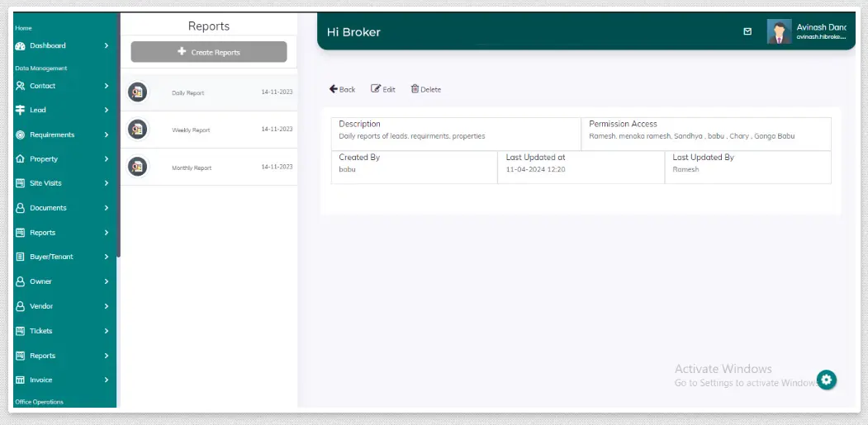This screenshot has height=425, width=868.
Task: Select the Vendor sidebar item
Action: click(x=41, y=306)
